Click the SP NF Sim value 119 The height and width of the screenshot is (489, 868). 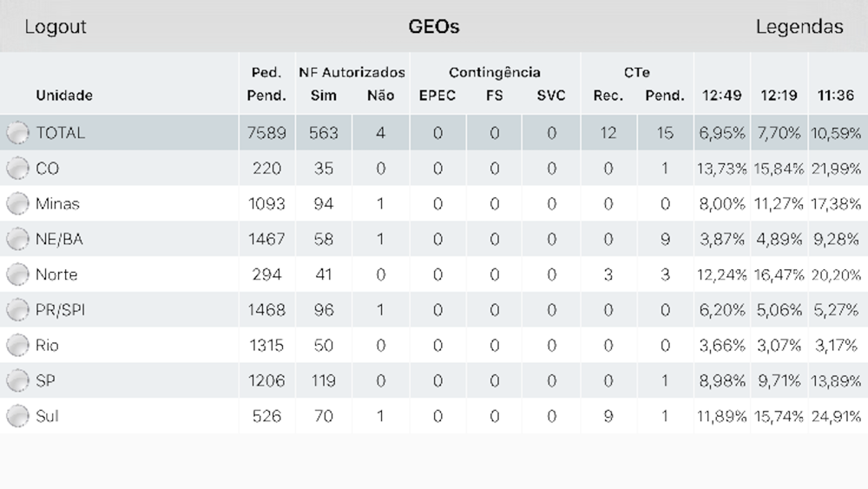(x=323, y=381)
